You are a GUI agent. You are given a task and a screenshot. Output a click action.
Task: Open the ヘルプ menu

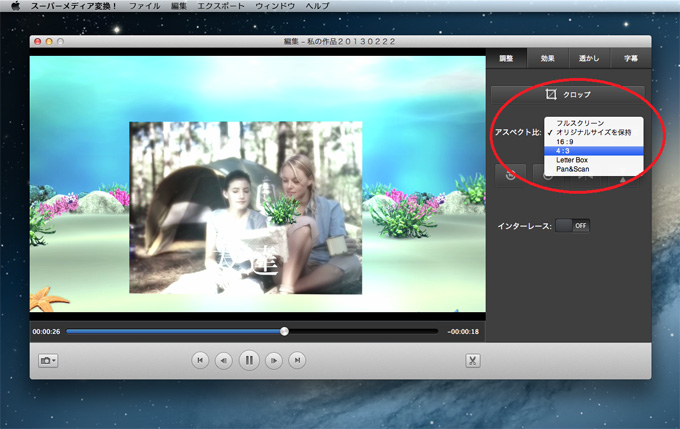(317, 6)
